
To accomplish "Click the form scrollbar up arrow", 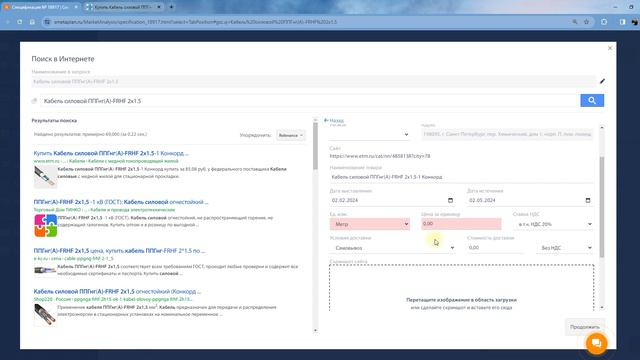I will (602, 128).
